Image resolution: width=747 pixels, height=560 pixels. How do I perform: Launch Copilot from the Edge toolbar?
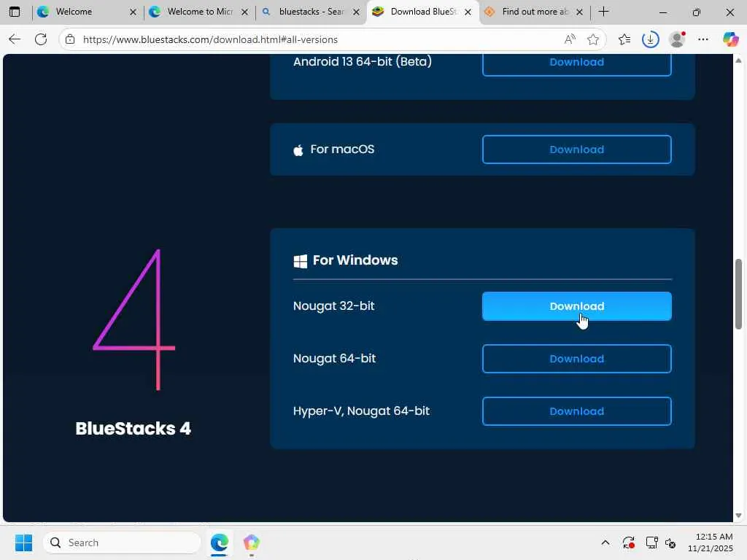pyautogui.click(x=729, y=39)
